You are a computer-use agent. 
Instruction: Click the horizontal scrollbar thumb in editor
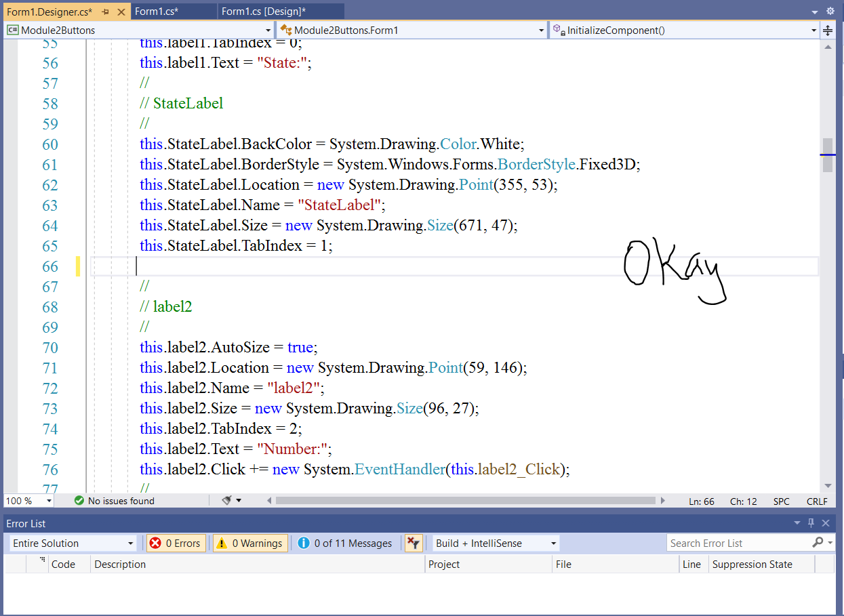(465, 501)
